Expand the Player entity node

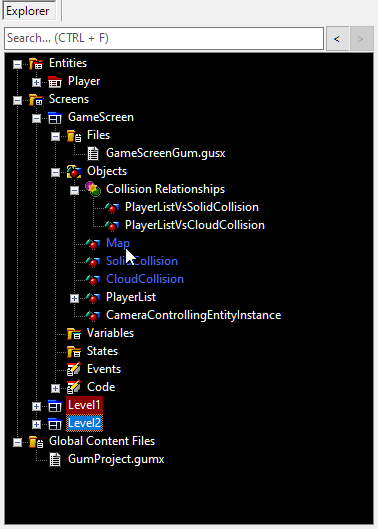point(36,82)
